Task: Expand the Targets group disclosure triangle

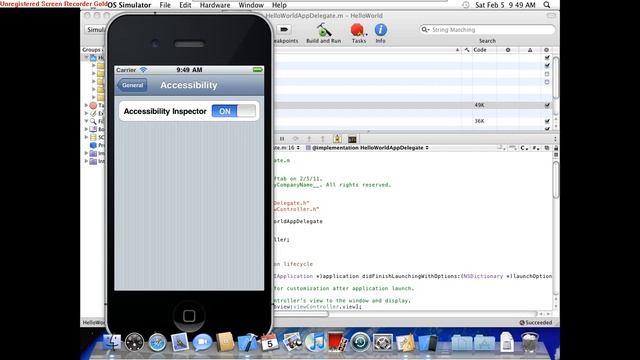Action: (87, 105)
